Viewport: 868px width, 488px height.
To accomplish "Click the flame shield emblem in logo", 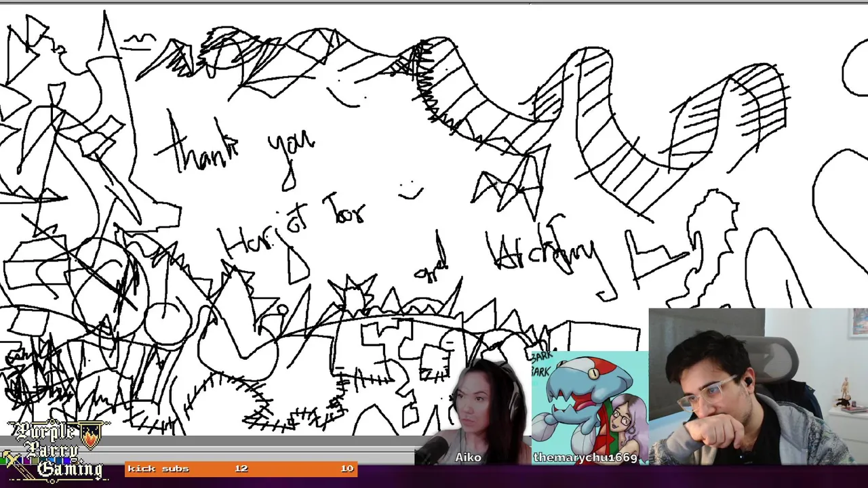I will click(90, 434).
